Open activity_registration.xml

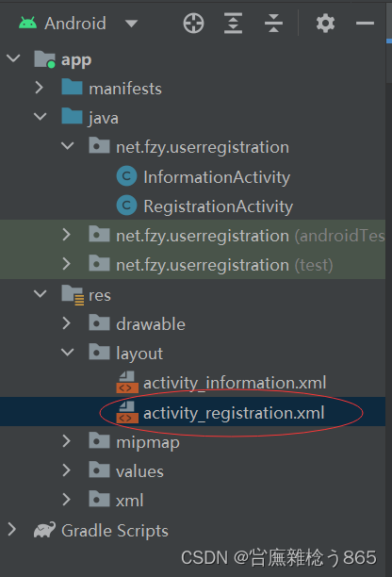point(234,413)
